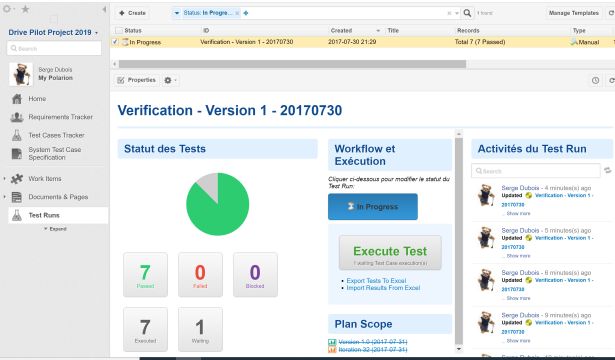Open search history dropdown arrow

(457, 13)
